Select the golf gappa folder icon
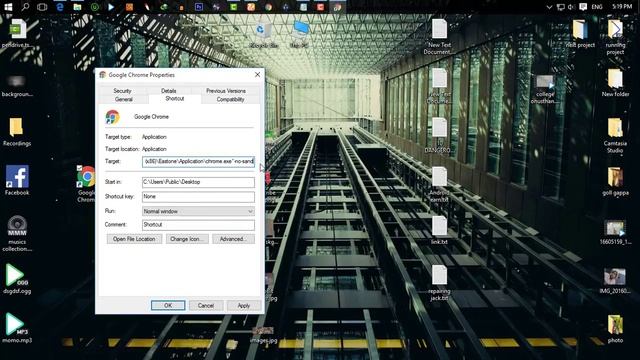Image resolution: width=640 pixels, height=360 pixels. [x=615, y=181]
